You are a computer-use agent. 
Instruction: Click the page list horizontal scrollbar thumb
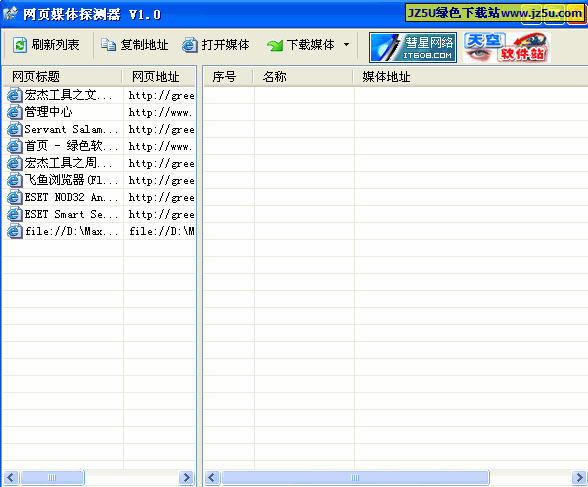(52, 478)
